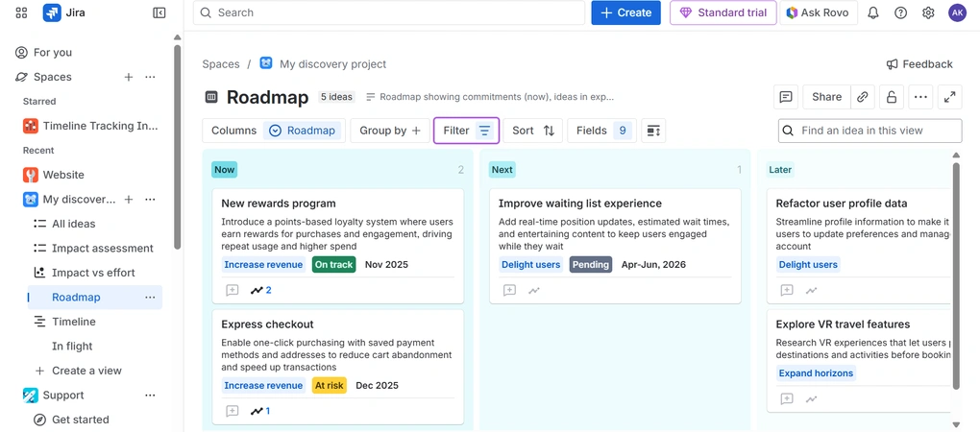Open the help question mark icon
The image size is (980, 432).
click(900, 12)
